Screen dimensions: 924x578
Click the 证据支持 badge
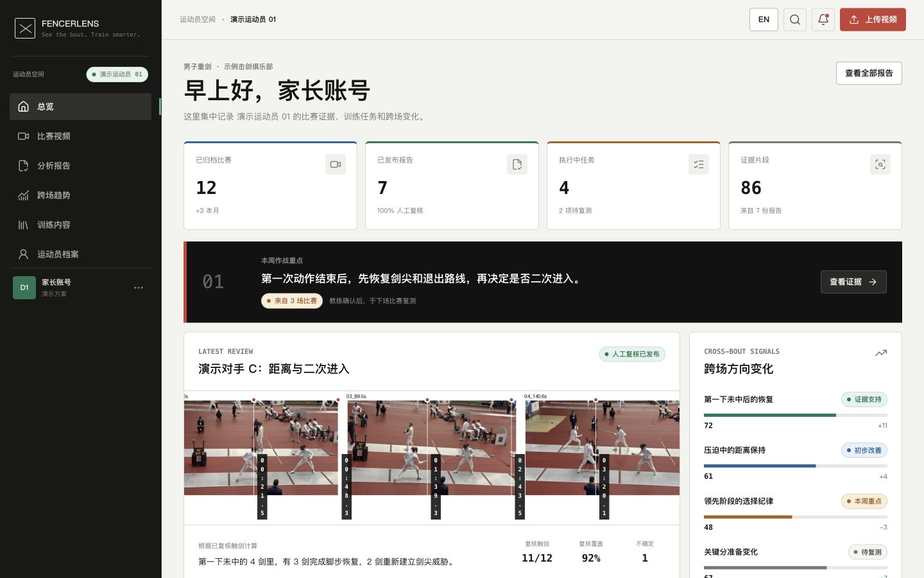(864, 399)
